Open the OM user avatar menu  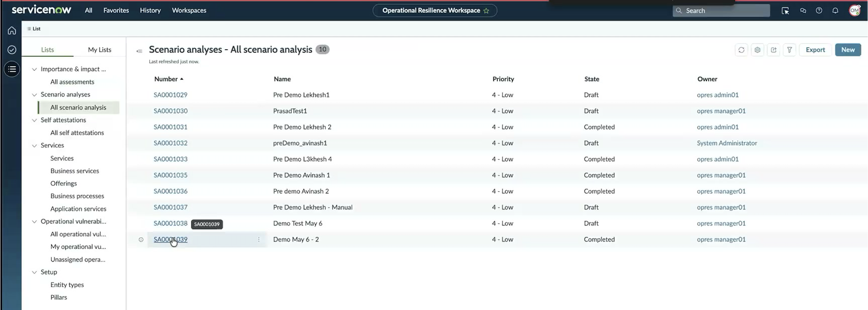[855, 11]
